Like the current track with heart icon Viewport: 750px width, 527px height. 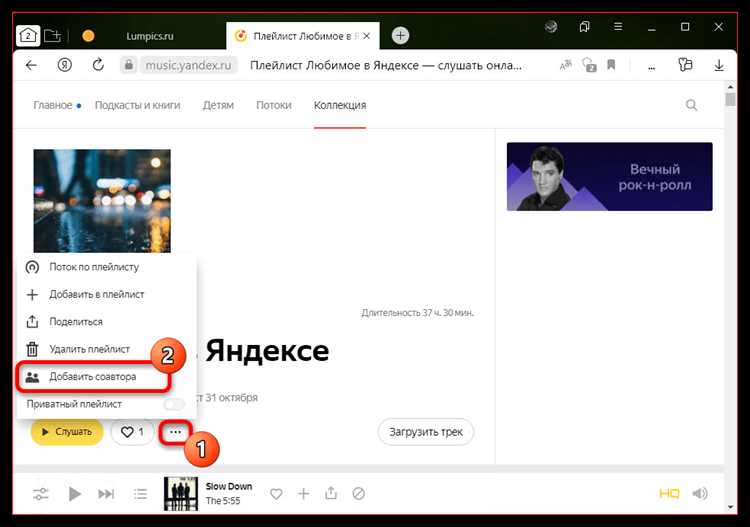click(x=276, y=494)
